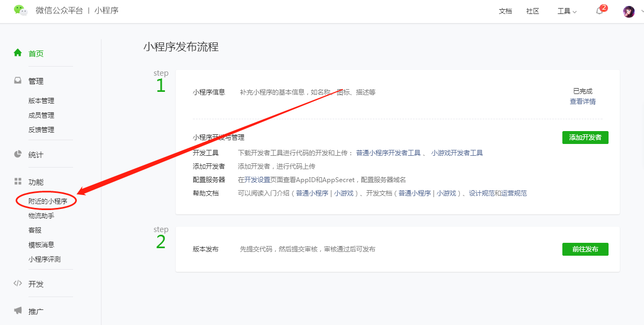
Task: Open 物流助手 in sidebar
Action: coord(41,216)
